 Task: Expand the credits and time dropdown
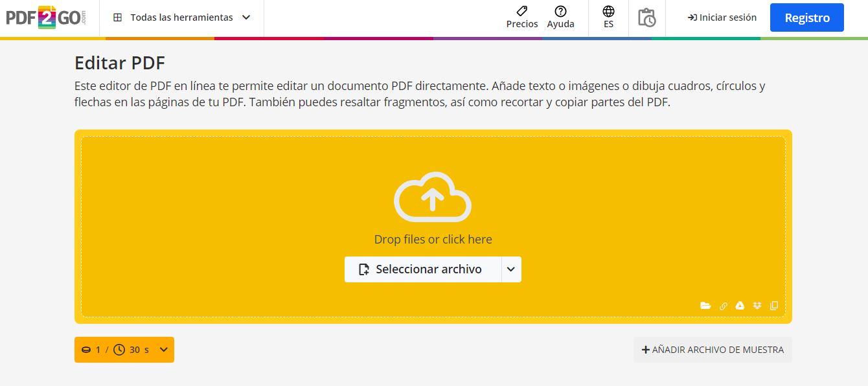click(x=124, y=350)
